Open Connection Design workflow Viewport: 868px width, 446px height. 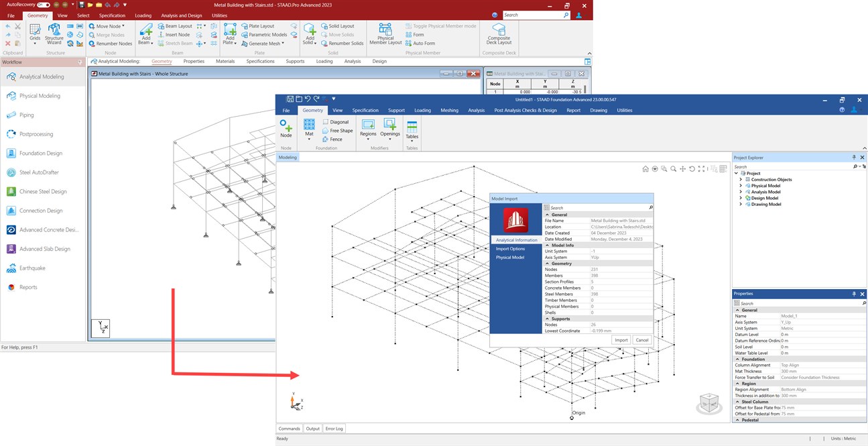click(x=44, y=211)
